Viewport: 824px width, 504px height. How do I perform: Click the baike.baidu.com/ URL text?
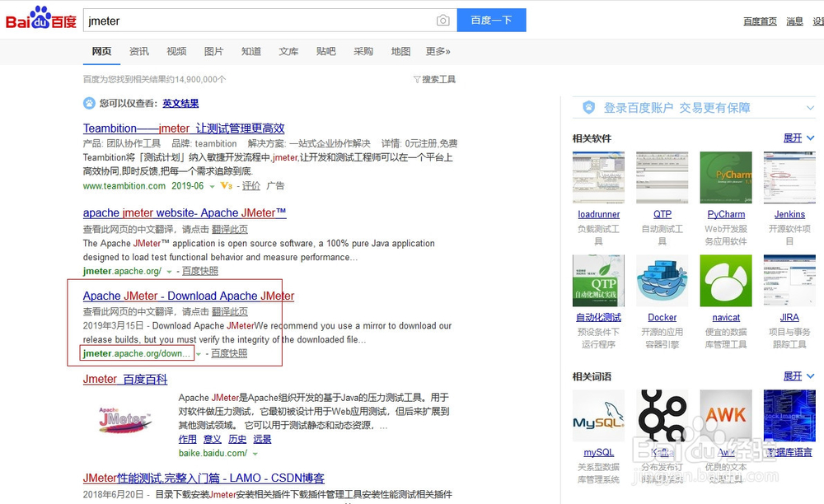(213, 453)
